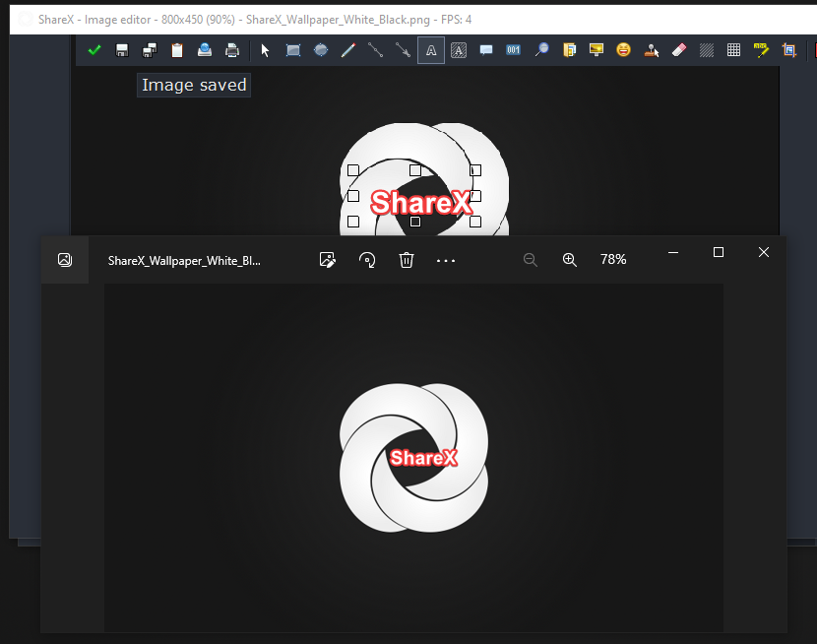Viewport: 817px width, 644px height.
Task: Select the Speech balloon tool
Action: (x=486, y=50)
